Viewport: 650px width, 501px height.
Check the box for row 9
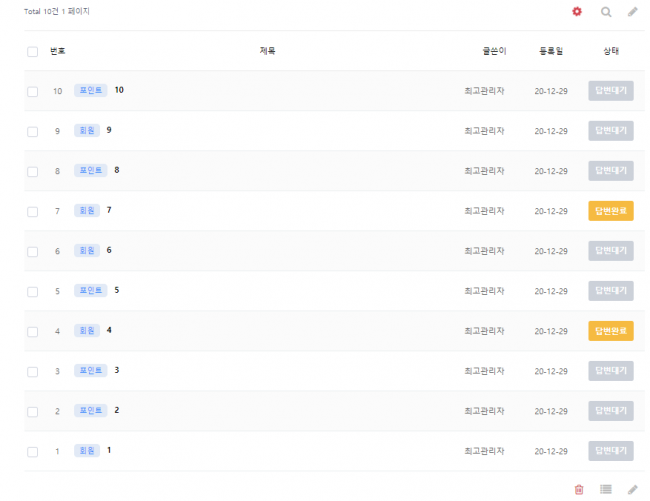pyautogui.click(x=32, y=132)
